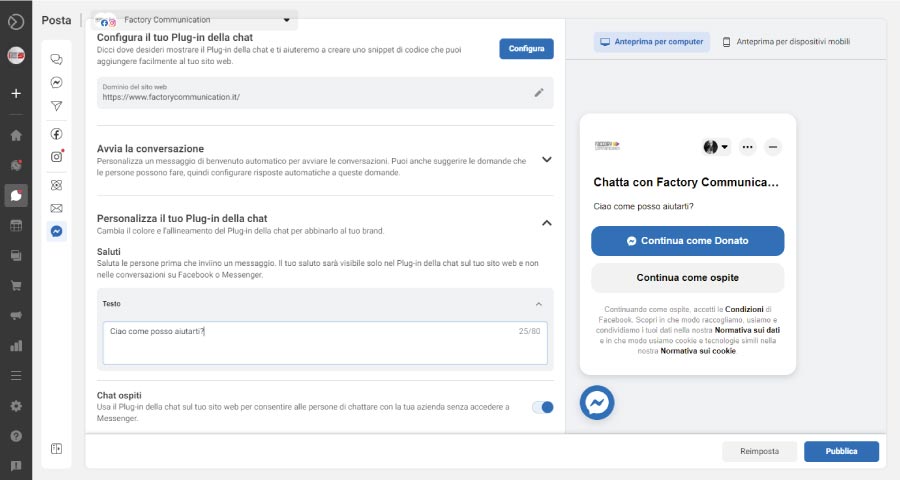
Task: Open the Inbox chat bubble icon
Action: 16,196
